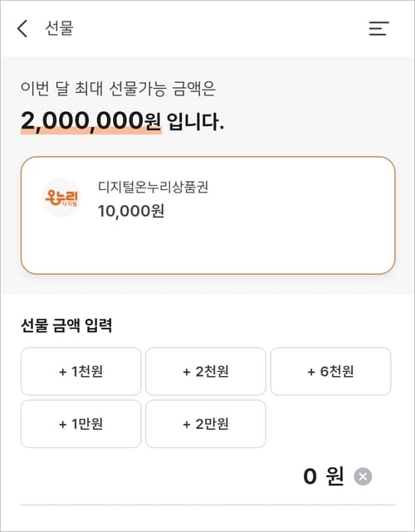Add 1천원 to the gift amount
The width and height of the screenshot is (415, 532).
(81, 371)
